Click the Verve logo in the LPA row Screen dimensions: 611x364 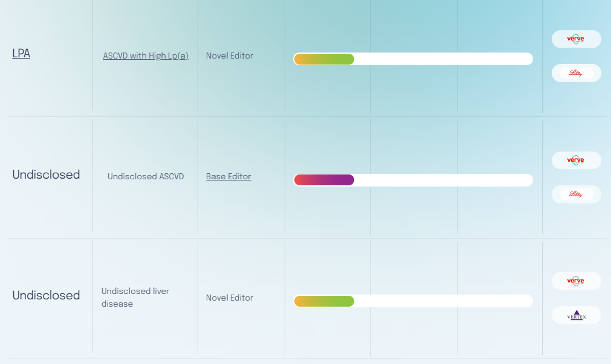click(576, 39)
